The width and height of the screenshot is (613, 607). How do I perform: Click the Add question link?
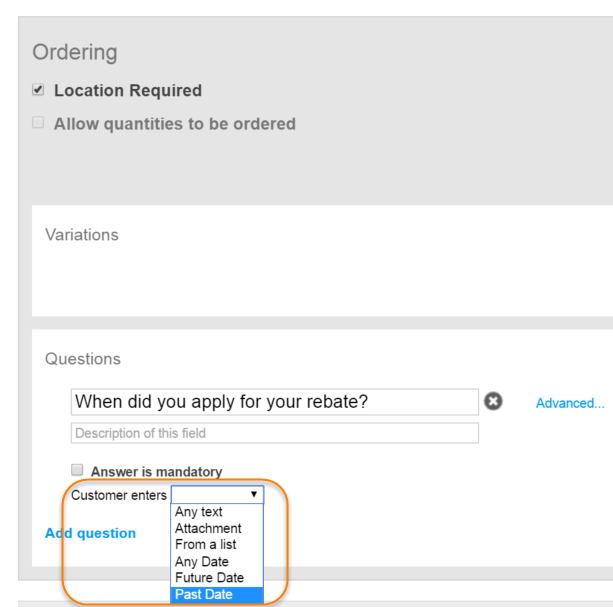coord(90,533)
